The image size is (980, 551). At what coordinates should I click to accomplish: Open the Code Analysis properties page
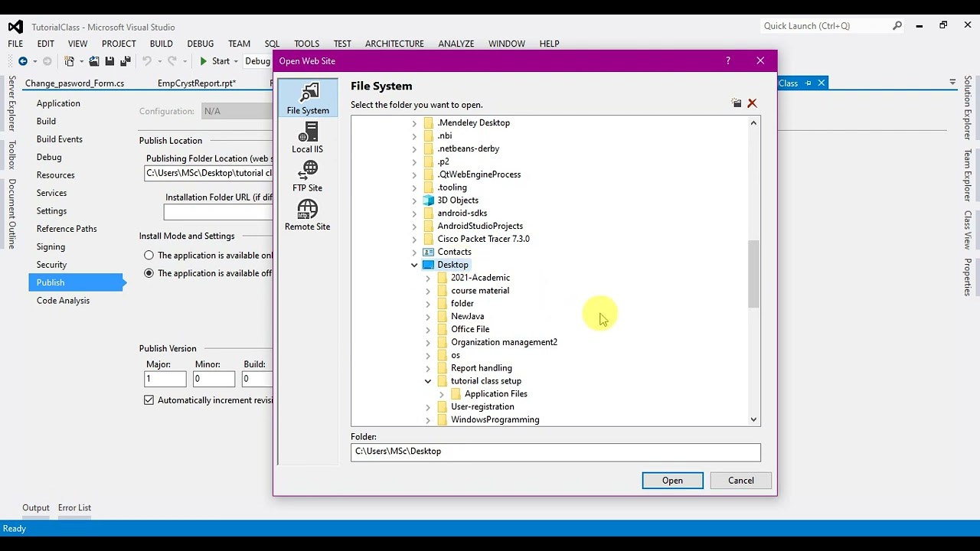(x=63, y=301)
